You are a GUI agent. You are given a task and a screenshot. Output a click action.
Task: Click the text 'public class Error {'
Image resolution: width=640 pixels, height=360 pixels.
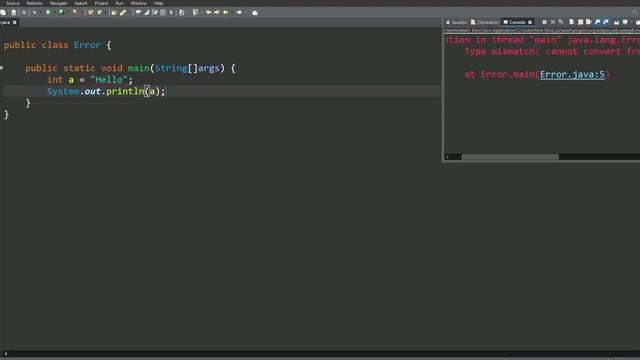pos(58,45)
